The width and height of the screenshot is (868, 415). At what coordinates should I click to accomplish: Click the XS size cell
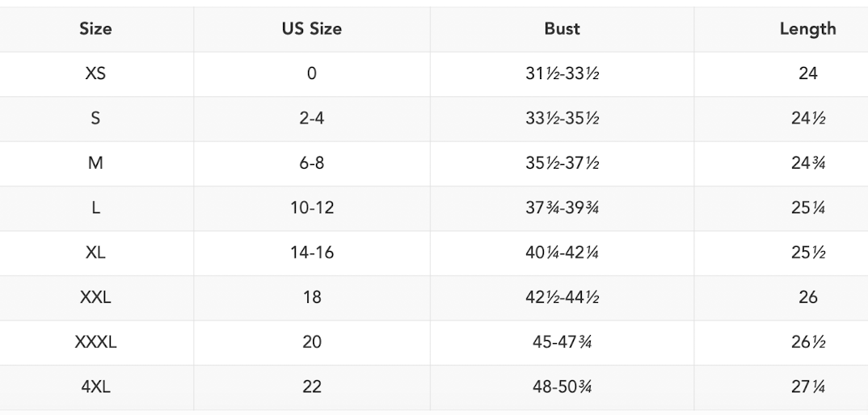pyautogui.click(x=95, y=74)
